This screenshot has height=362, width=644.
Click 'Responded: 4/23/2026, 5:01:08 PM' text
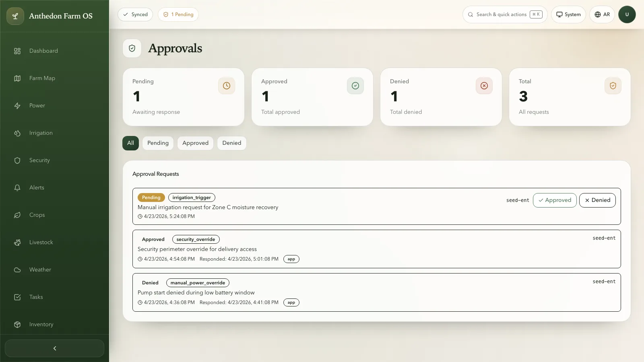239,259
